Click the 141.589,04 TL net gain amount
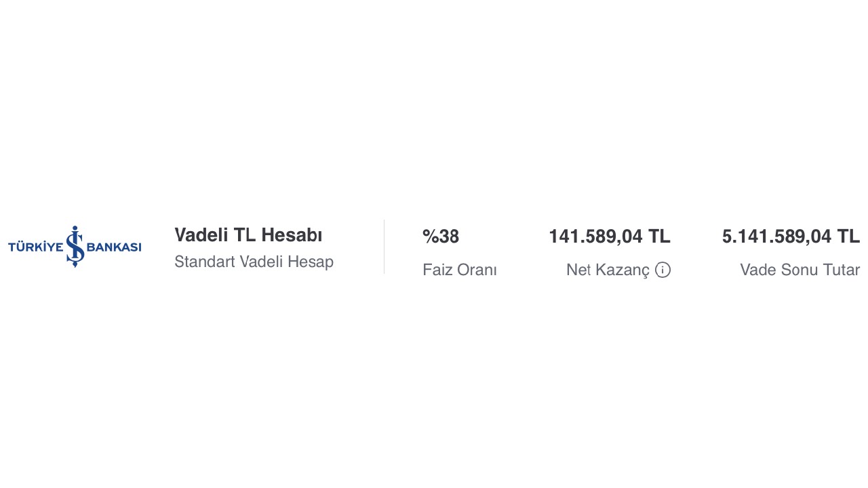 tap(610, 237)
